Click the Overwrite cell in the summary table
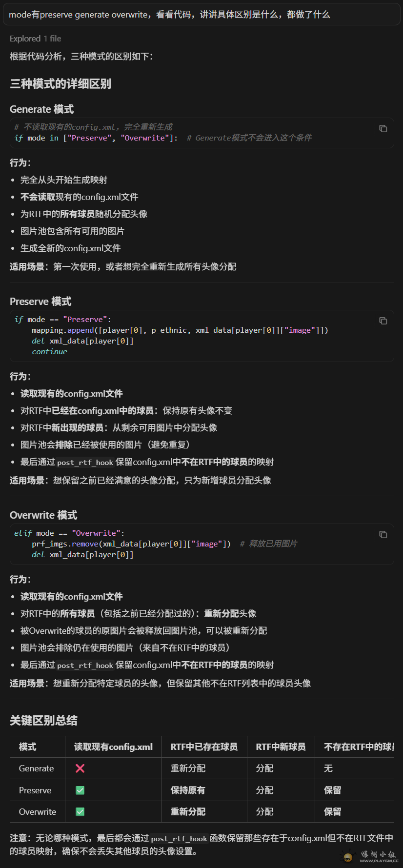Screen dimensions: 403x868 click(38, 811)
